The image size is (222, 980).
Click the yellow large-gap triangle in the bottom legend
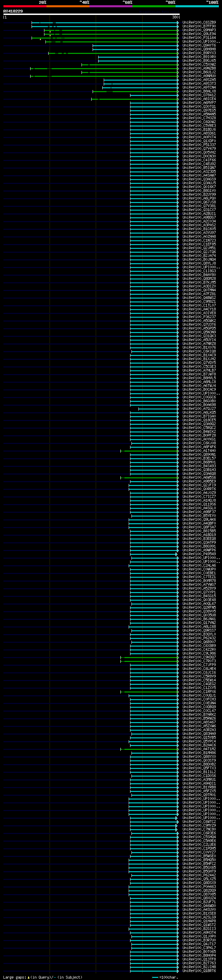pyautogui.click(x=28, y=977)
